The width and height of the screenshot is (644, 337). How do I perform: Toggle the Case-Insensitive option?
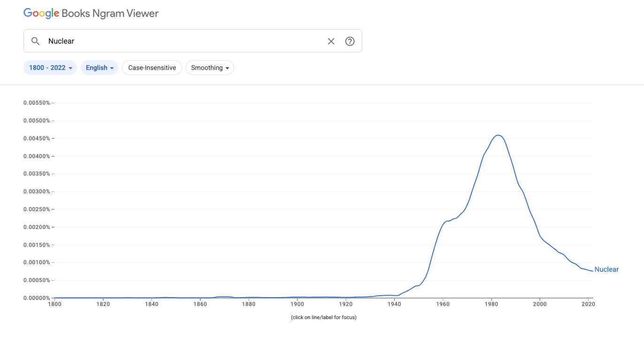[152, 68]
